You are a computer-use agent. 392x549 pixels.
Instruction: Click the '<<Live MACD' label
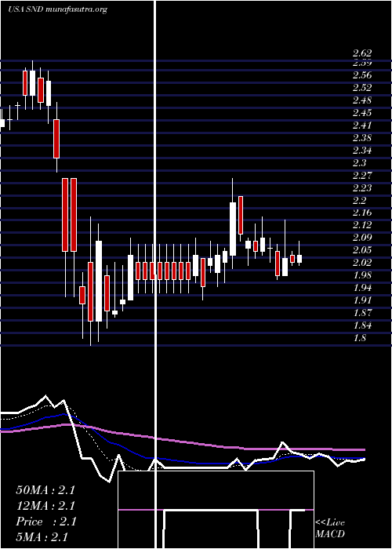click(x=330, y=529)
